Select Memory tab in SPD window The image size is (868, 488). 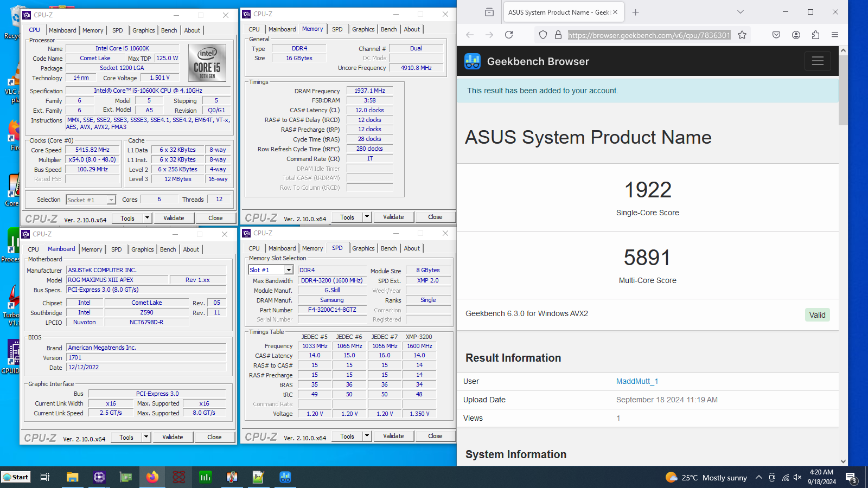[312, 248]
